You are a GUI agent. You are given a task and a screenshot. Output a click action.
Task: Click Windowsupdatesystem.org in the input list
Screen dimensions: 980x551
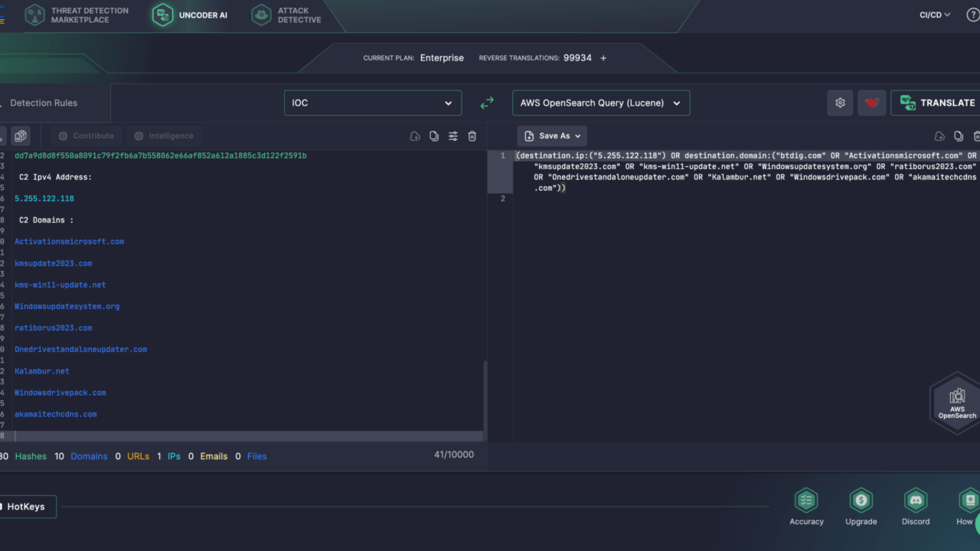point(67,306)
